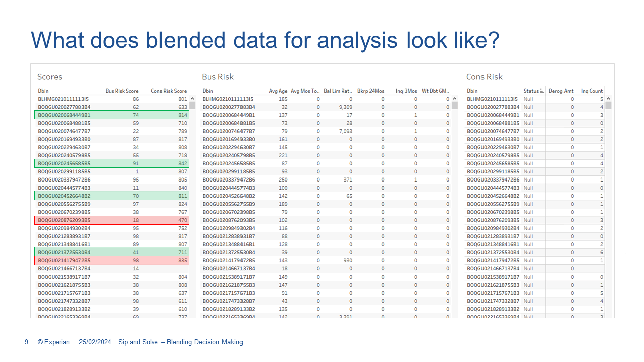
Task: Select red-highlighted row BOQGU0208762093B5 in Scores
Action: pyautogui.click(x=112, y=220)
